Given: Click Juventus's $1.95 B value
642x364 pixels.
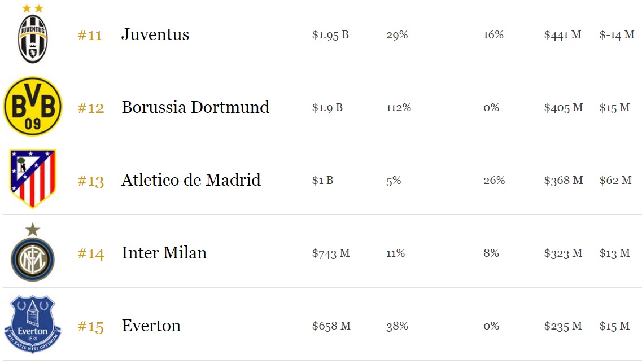Looking at the screenshot, I should click(330, 35).
